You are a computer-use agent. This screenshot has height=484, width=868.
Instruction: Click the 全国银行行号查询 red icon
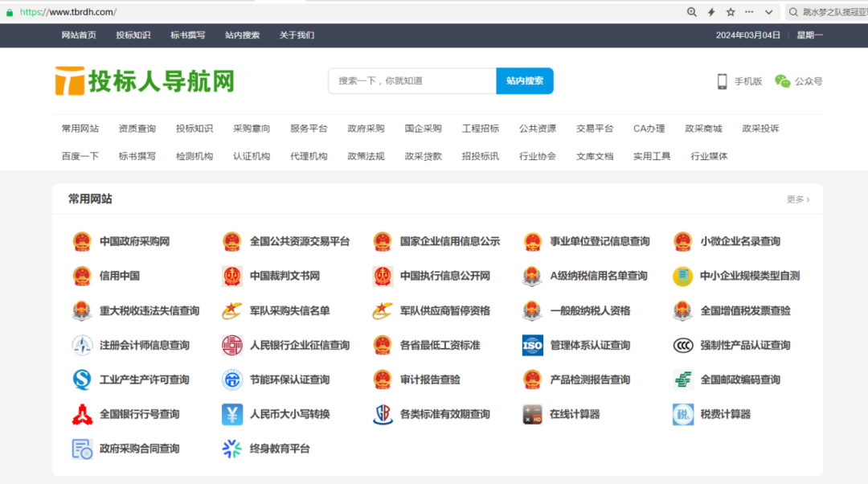pyautogui.click(x=82, y=414)
